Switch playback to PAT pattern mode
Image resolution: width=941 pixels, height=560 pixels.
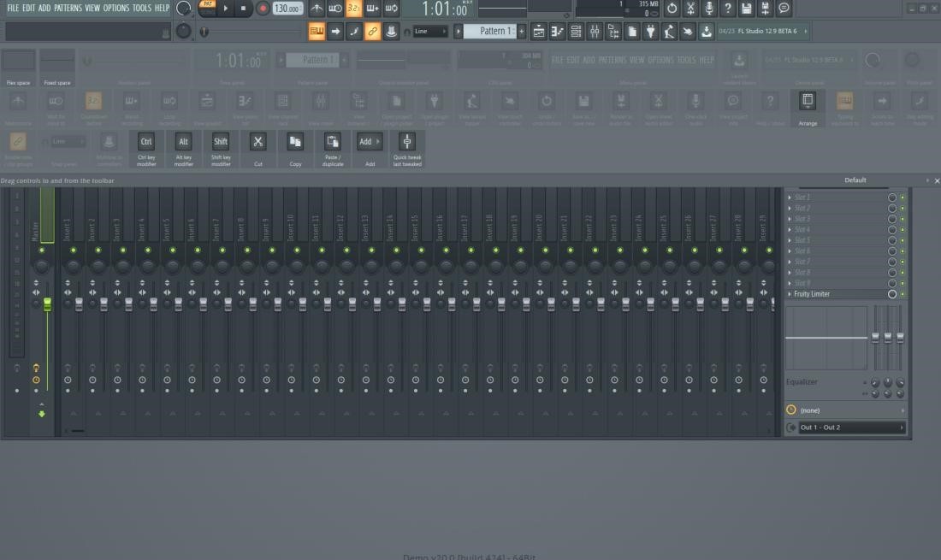pyautogui.click(x=207, y=6)
